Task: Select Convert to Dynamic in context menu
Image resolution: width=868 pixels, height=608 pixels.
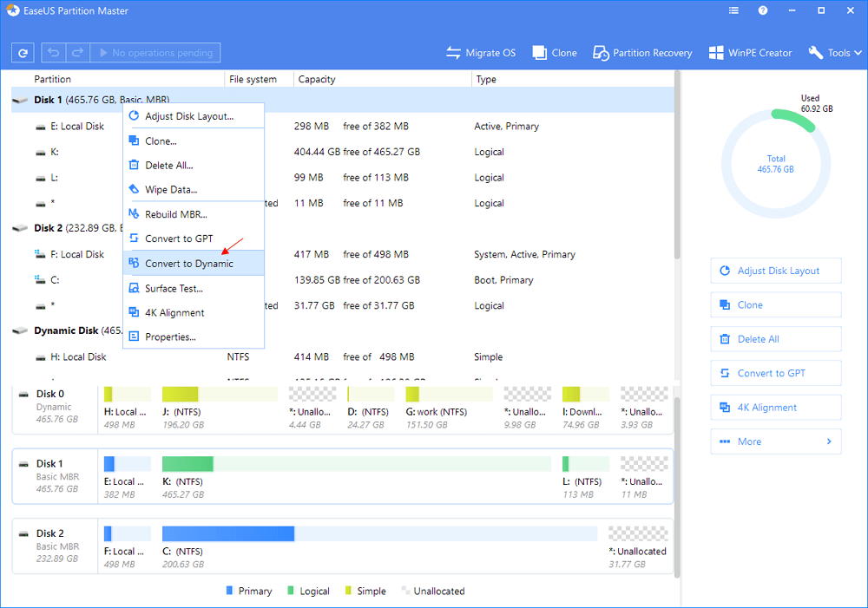Action: [x=188, y=264]
